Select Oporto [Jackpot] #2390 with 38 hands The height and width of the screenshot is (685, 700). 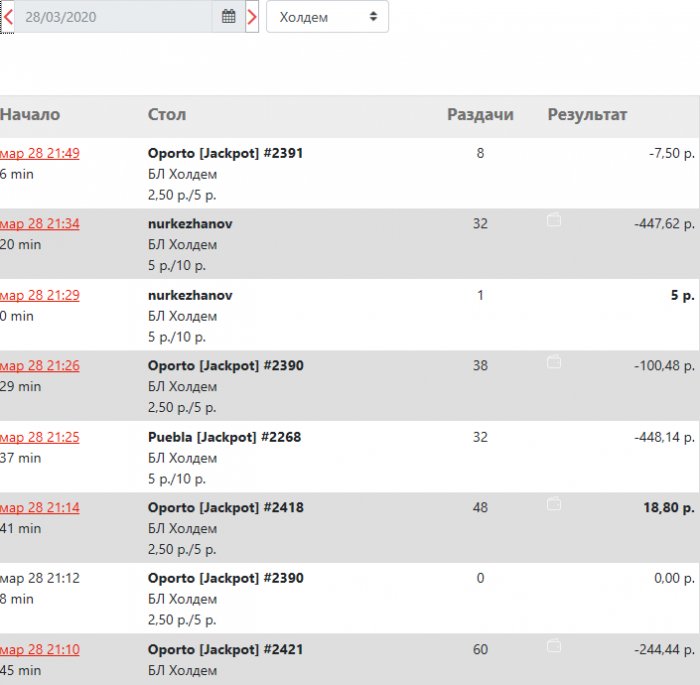[225, 366]
